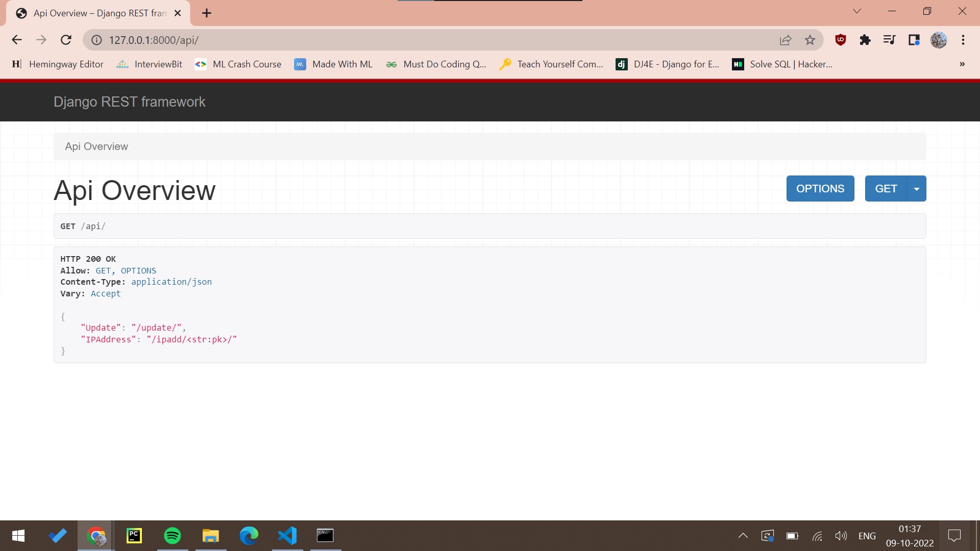This screenshot has width=980, height=551.
Task: Bookmark this page with the star icon
Action: pyautogui.click(x=810, y=40)
